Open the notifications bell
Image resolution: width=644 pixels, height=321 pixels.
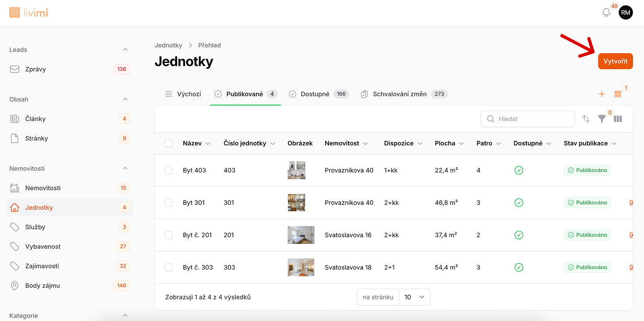[606, 12]
